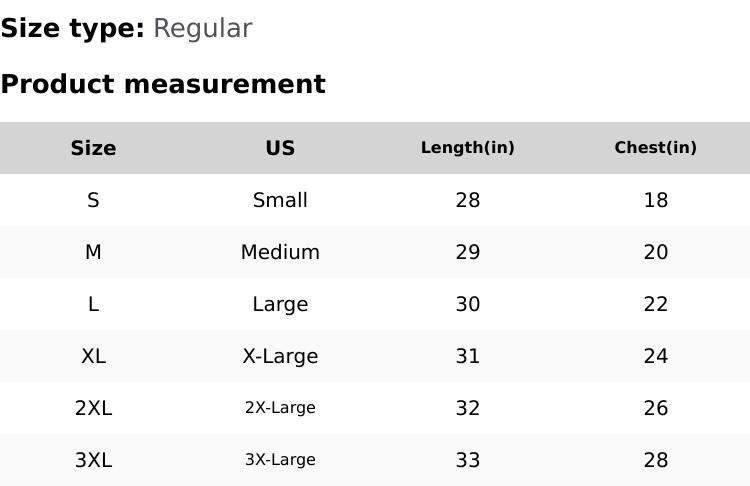This screenshot has height=486, width=750.
Task: Click the Small US size cell
Action: pos(280,200)
